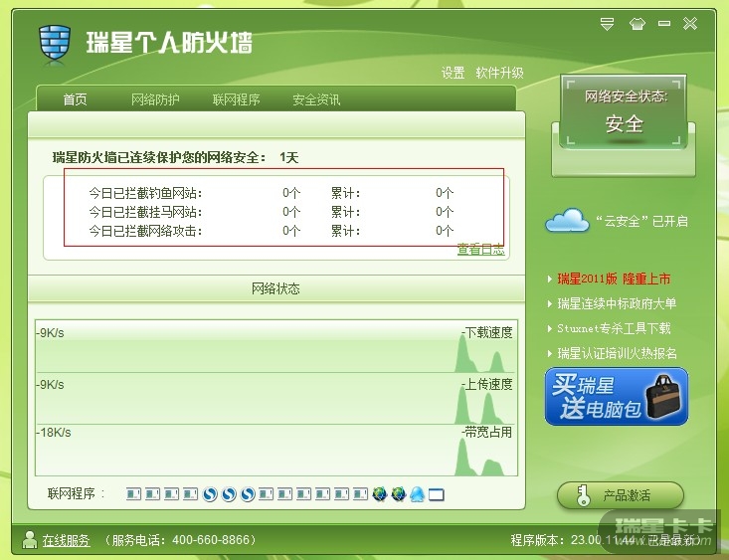The height and width of the screenshot is (560, 729).
Task: Click the generic program icon right of last Sogou
Action: point(267,494)
